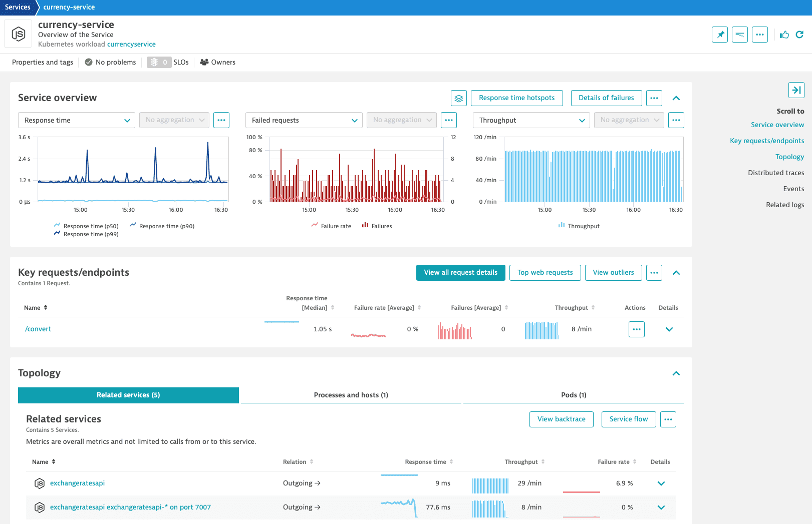
Task: Click the thumbs-up feedback icon
Action: coord(784,35)
